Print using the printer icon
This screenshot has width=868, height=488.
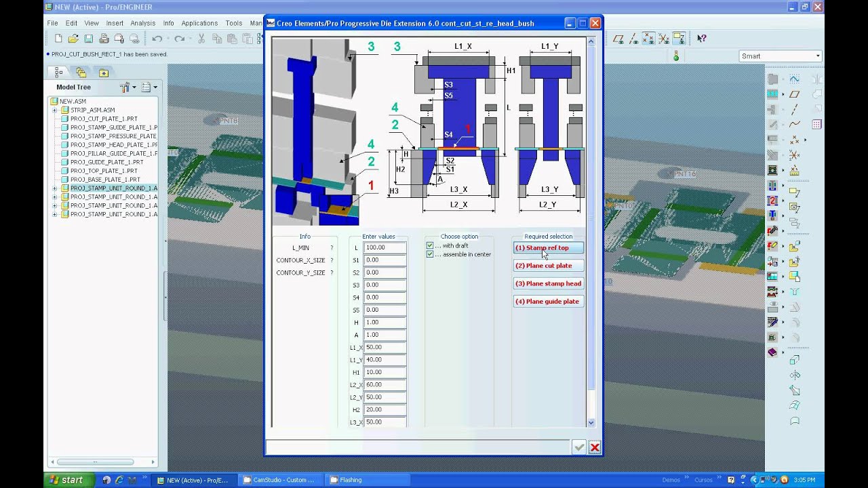pyautogui.click(x=104, y=39)
